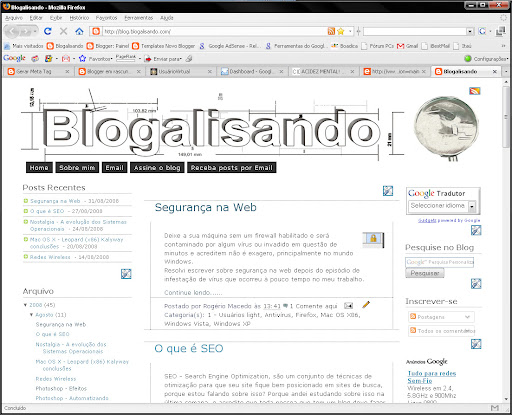Click the print icon in Google toolbar
This screenshot has width=512, height=415.
tap(189, 59)
